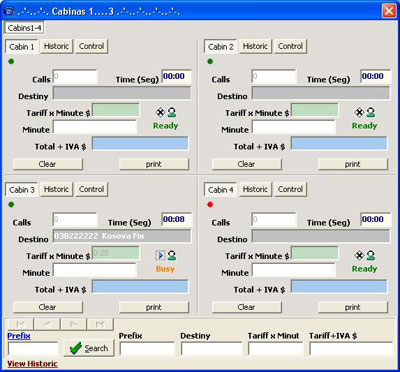Go to last record navigation arrow
The image size is (400, 372).
point(100,324)
